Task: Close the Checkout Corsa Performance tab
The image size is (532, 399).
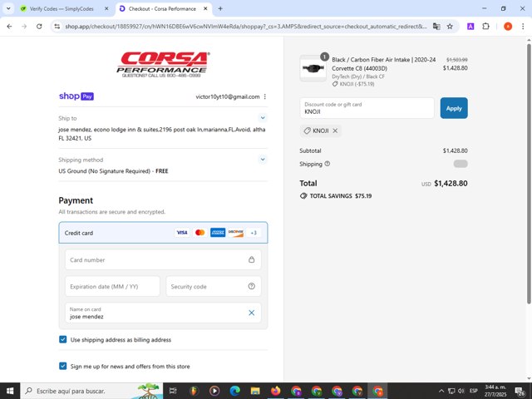Action: pyautogui.click(x=205, y=9)
